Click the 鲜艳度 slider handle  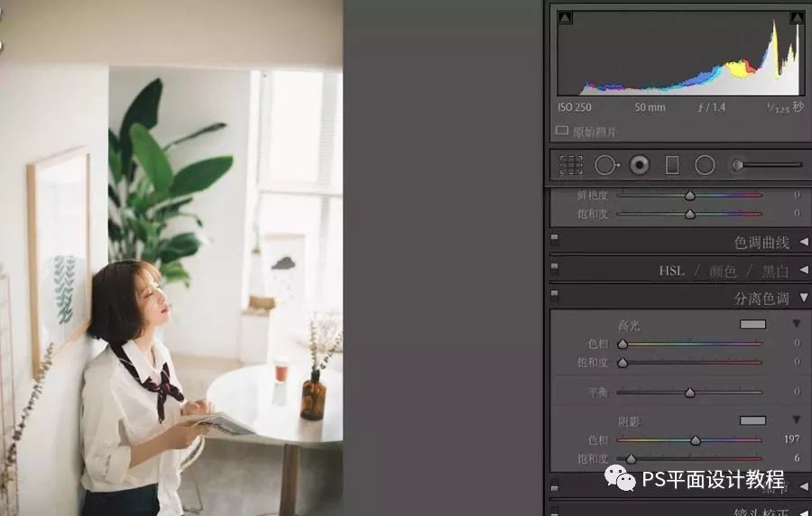click(690, 196)
